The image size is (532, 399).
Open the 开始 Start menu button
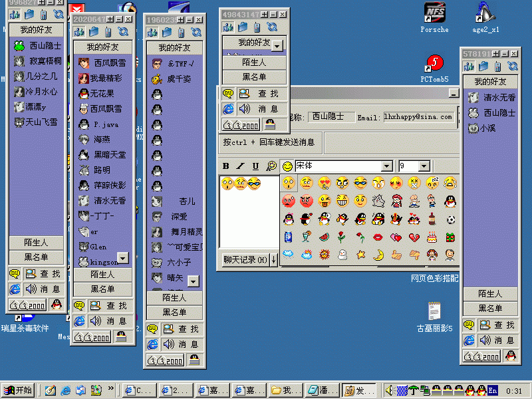click(18, 390)
